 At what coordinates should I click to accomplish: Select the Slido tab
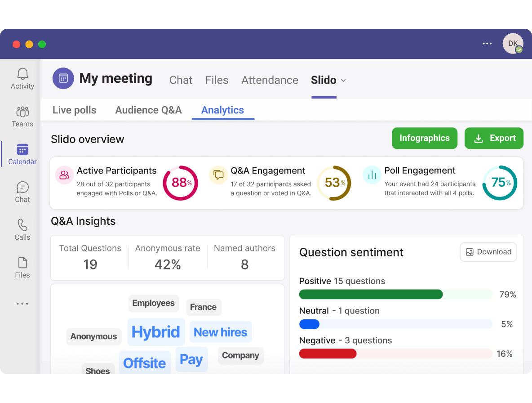point(324,80)
